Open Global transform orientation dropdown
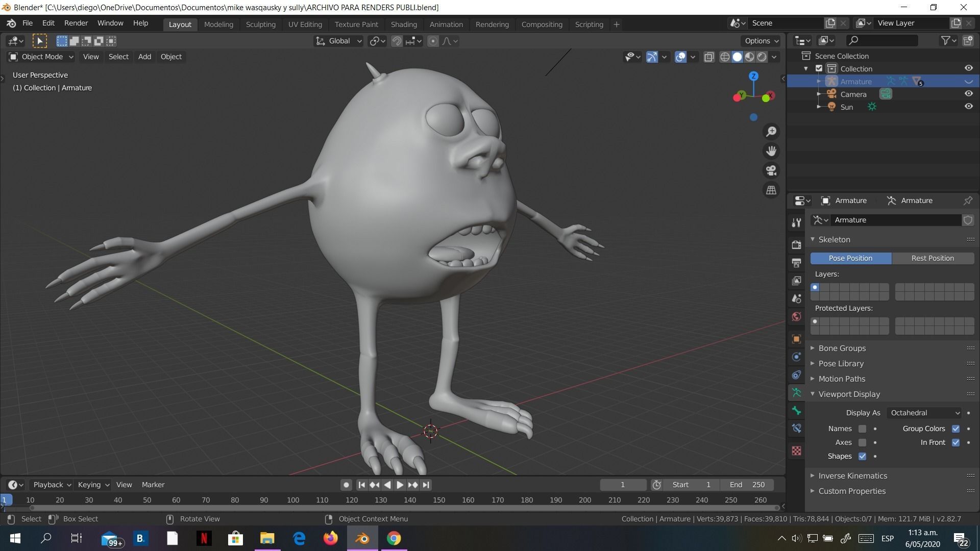 click(338, 41)
